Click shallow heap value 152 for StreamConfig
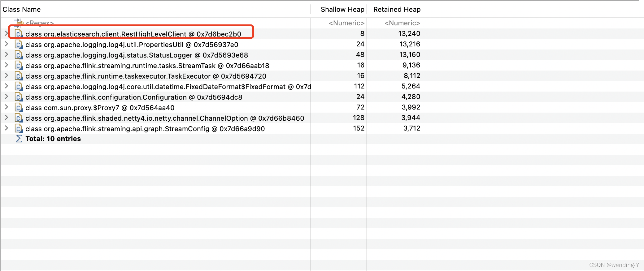 tap(359, 128)
